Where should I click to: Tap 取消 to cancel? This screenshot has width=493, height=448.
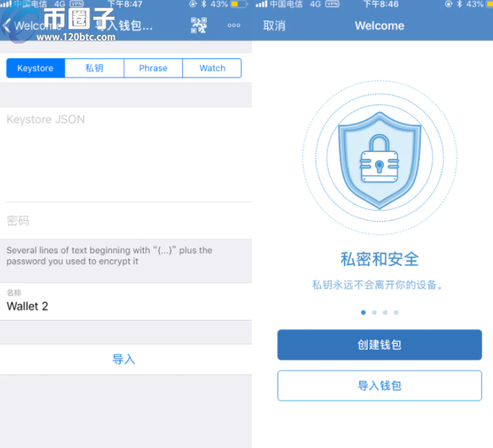(274, 26)
